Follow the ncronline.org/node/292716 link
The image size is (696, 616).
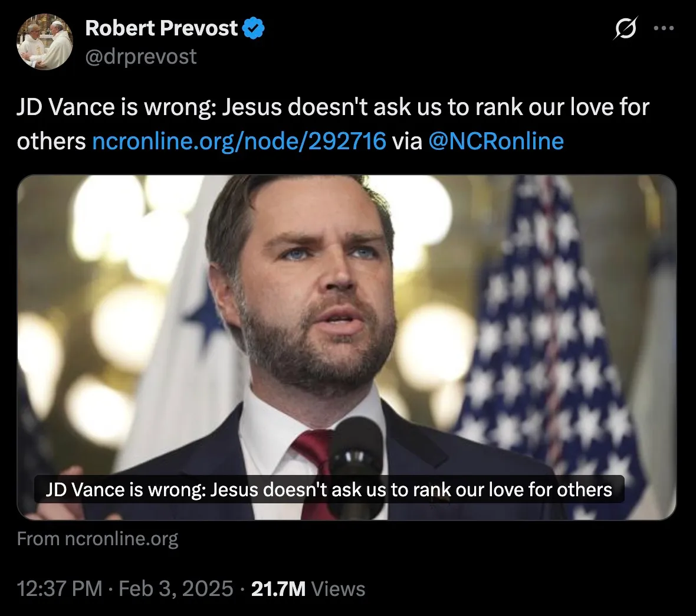[239, 141]
